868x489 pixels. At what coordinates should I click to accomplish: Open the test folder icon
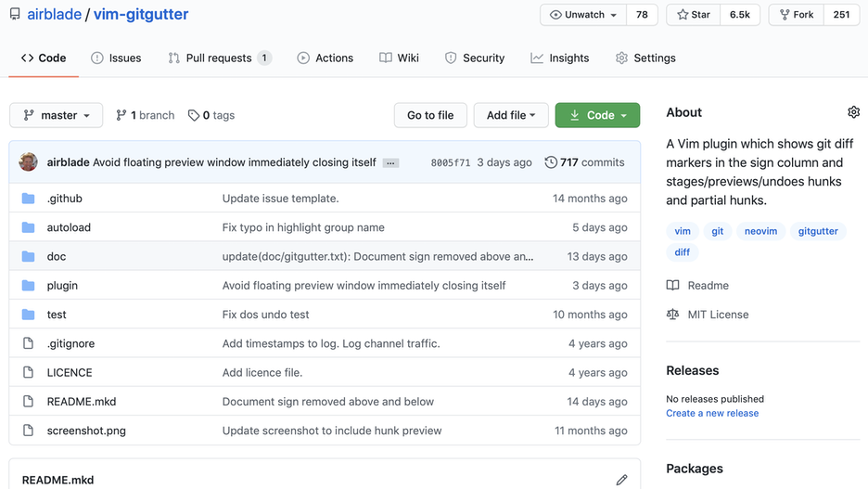point(28,315)
